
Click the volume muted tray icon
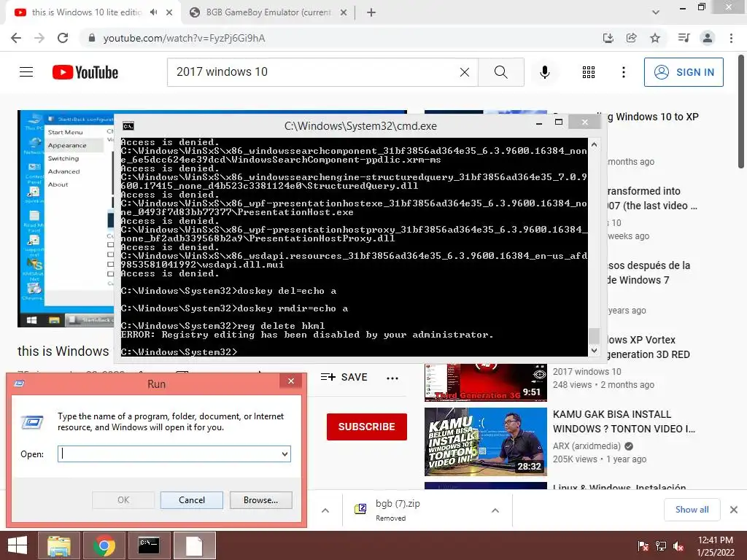tap(678, 545)
